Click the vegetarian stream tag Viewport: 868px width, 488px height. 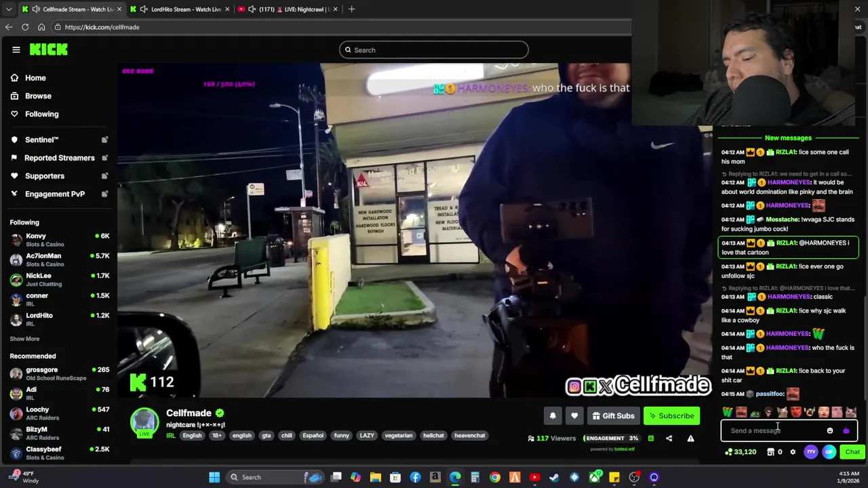pyautogui.click(x=399, y=436)
